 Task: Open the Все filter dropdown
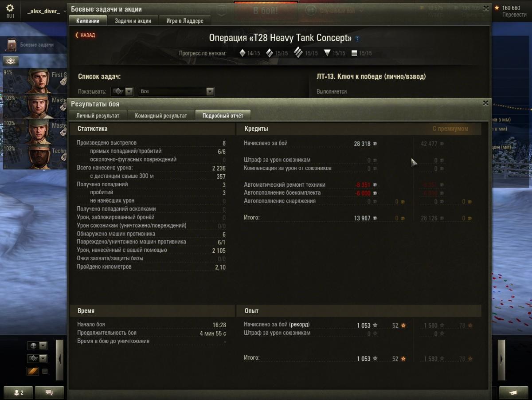point(176,91)
